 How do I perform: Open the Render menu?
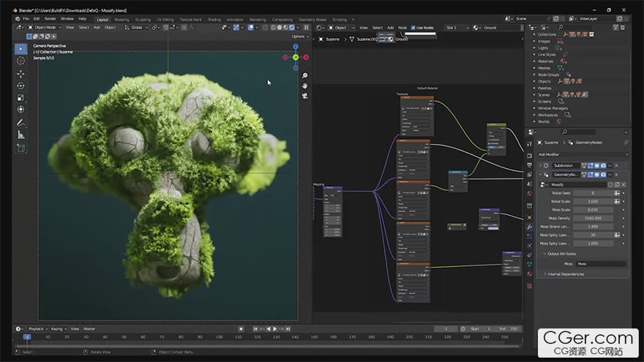[50, 19]
